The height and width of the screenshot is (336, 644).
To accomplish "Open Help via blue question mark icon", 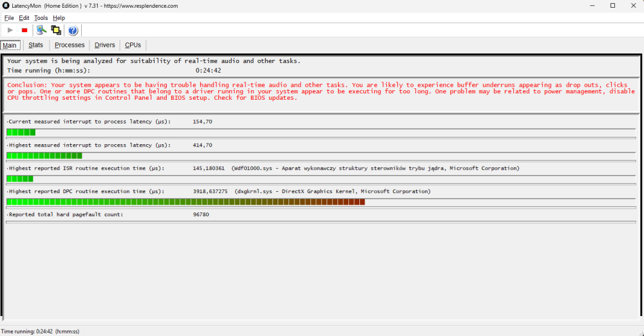I will 73,30.
